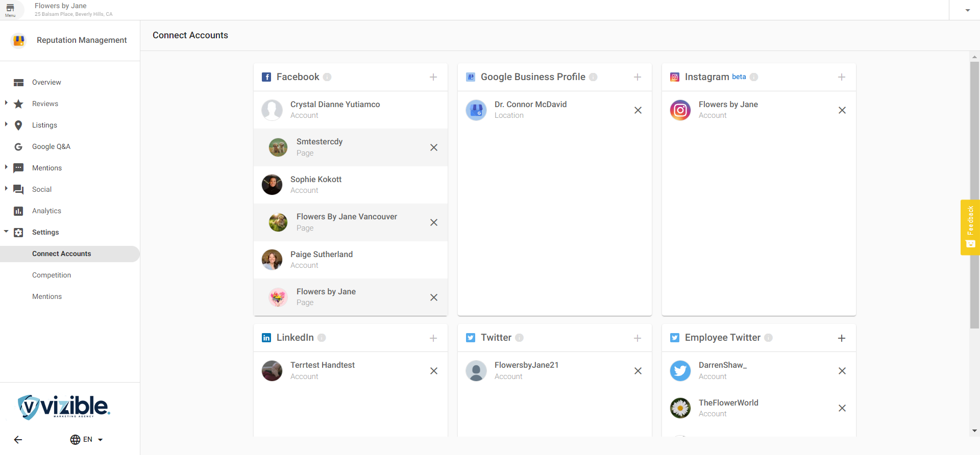Image resolution: width=980 pixels, height=455 pixels.
Task: Disconnect the TheFlowerWorld Twitter account
Action: pos(842,408)
